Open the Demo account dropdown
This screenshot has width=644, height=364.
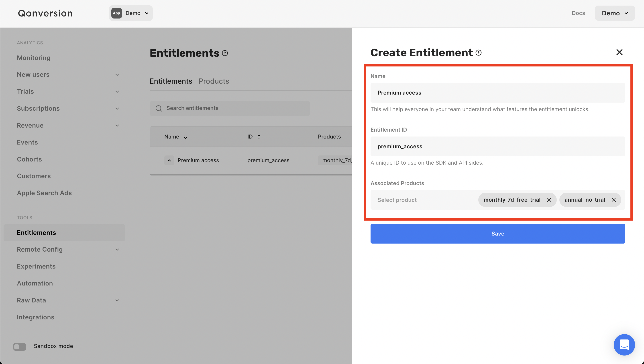click(615, 13)
